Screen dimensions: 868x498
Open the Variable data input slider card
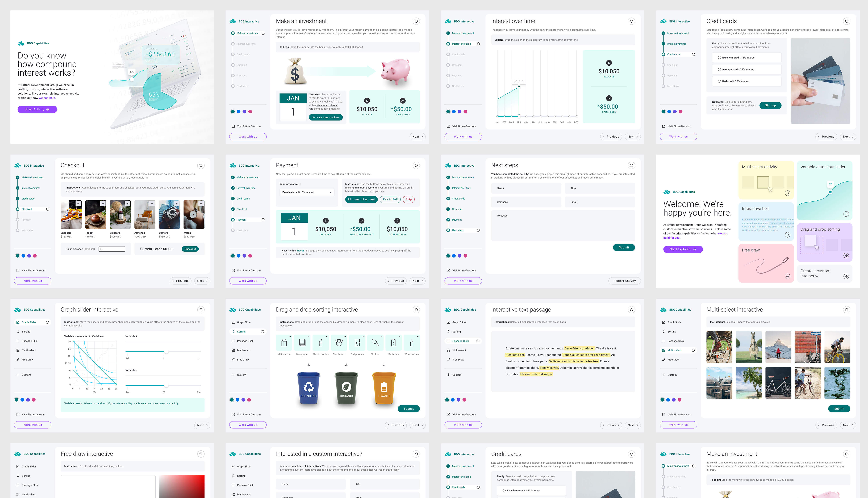824,190
